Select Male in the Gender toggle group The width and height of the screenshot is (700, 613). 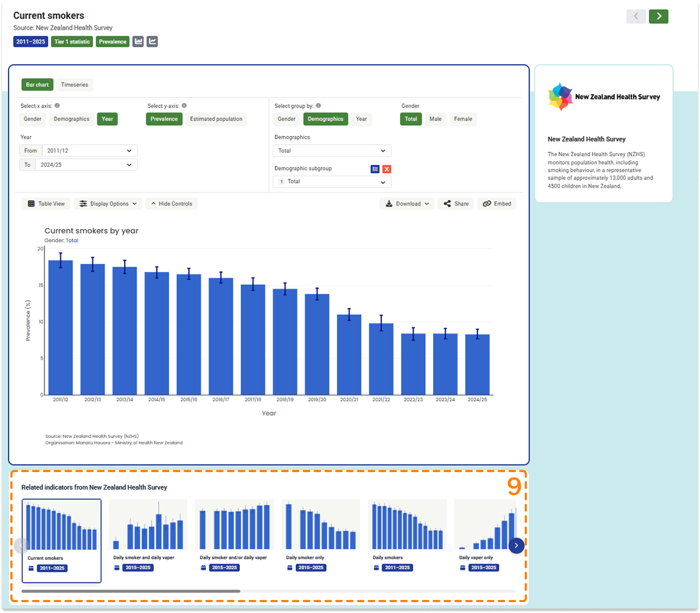[435, 119]
